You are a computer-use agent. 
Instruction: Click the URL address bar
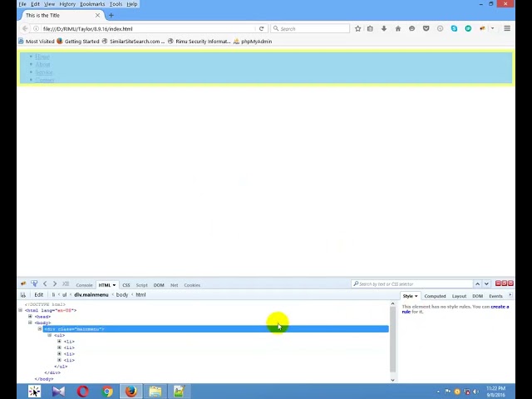[149, 29]
